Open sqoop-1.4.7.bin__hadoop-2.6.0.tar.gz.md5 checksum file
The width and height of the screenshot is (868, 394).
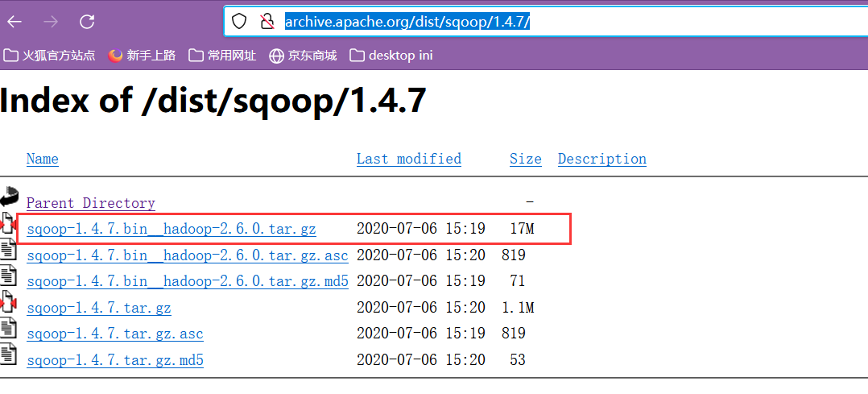[187, 281]
